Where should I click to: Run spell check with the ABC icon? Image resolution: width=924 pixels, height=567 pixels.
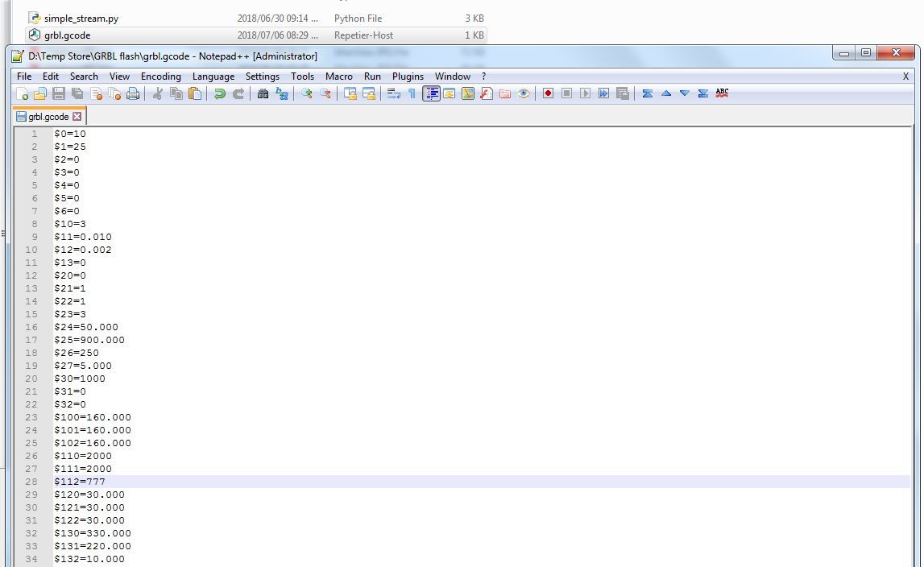[x=722, y=93]
